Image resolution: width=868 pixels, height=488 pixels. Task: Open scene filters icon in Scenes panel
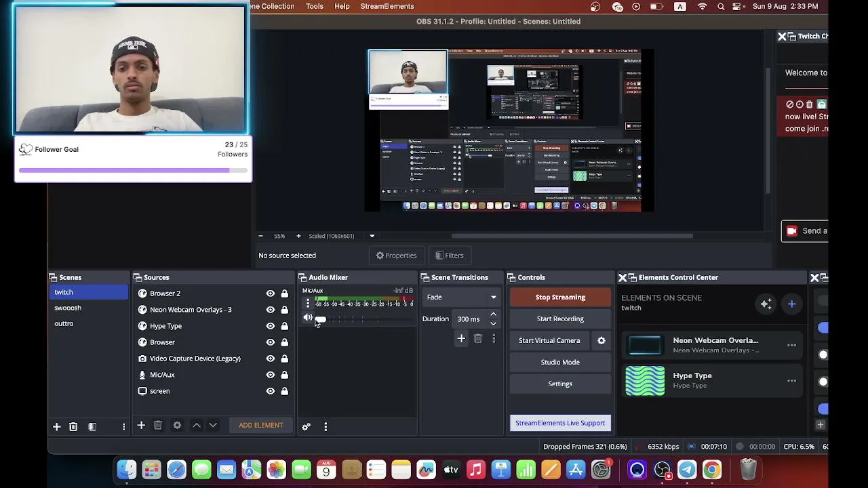coord(92,426)
